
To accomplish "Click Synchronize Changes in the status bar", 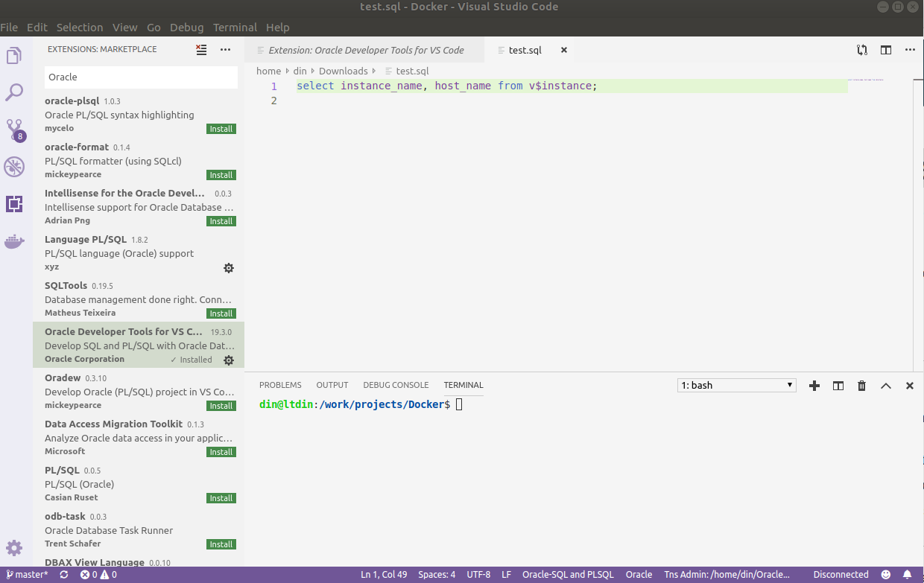I will tap(63, 574).
